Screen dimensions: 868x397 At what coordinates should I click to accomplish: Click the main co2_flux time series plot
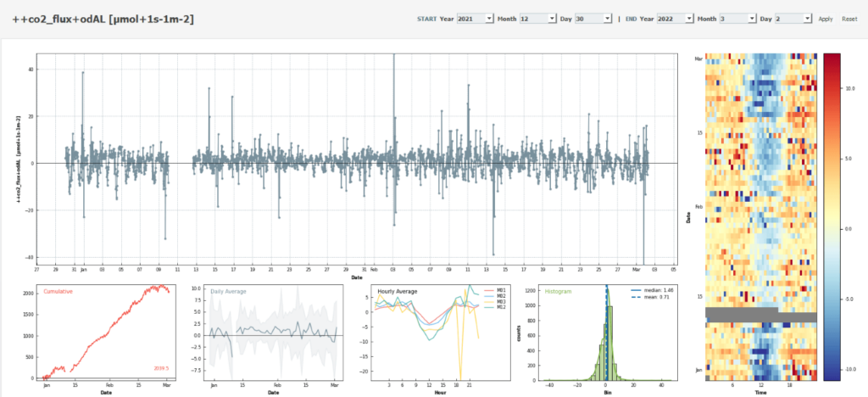coord(357,159)
